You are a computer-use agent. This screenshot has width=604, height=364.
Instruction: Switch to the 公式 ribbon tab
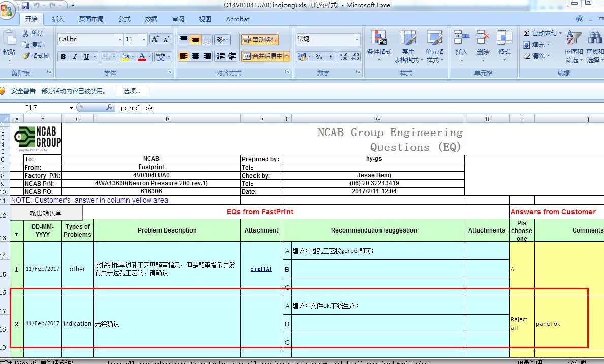click(x=124, y=19)
